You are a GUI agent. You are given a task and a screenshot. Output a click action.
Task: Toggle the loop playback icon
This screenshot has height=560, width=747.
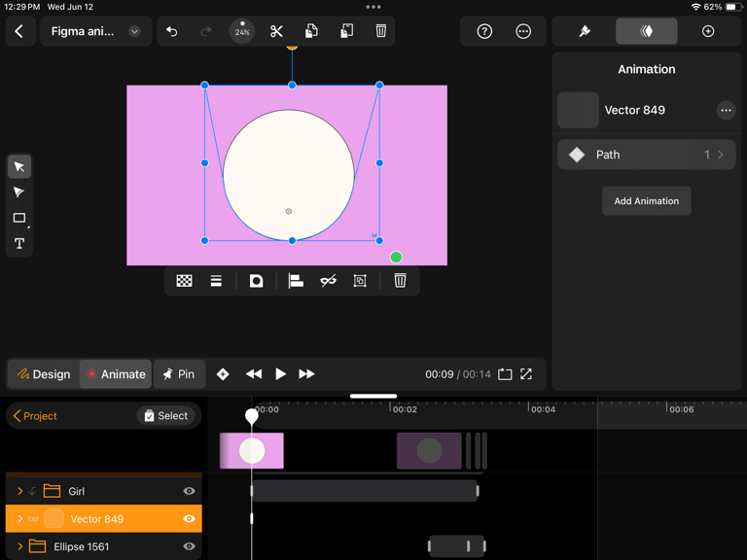point(505,374)
